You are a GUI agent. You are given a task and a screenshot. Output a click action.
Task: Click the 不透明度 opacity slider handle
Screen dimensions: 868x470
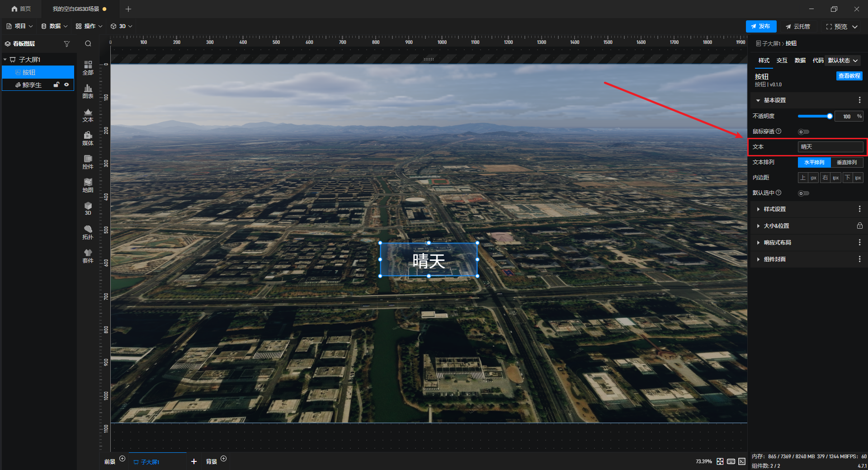tap(830, 116)
